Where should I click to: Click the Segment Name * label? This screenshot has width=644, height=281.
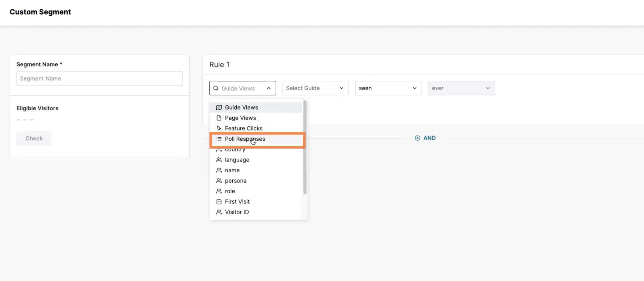[x=39, y=64]
